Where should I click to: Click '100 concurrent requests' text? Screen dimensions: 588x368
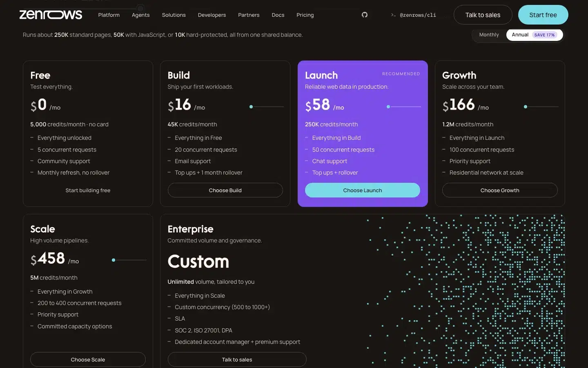point(482,150)
